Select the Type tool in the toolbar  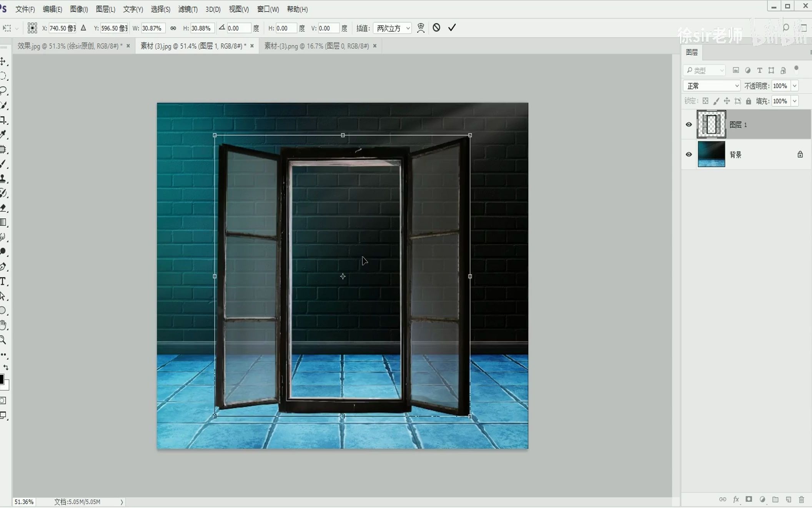coord(3,281)
